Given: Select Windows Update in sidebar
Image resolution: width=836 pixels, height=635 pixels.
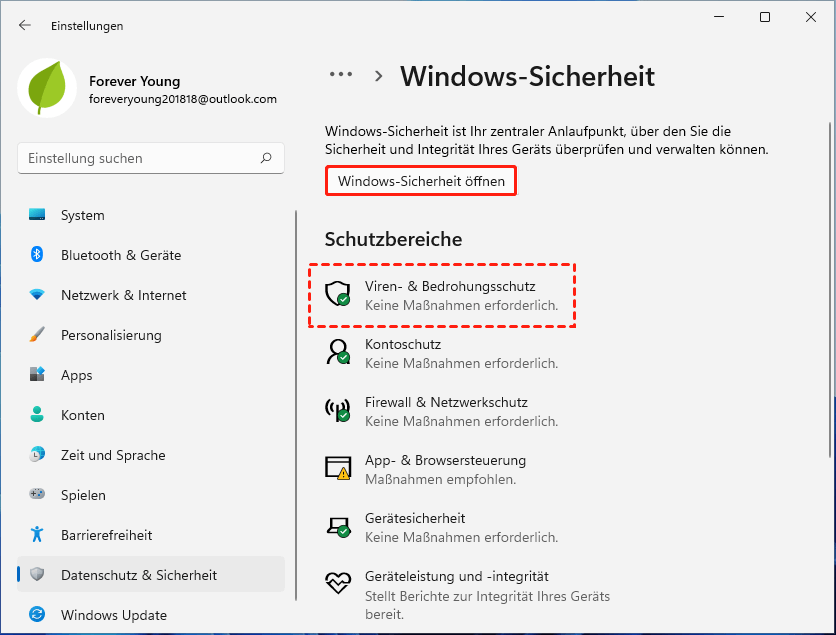Looking at the screenshot, I should (x=113, y=615).
